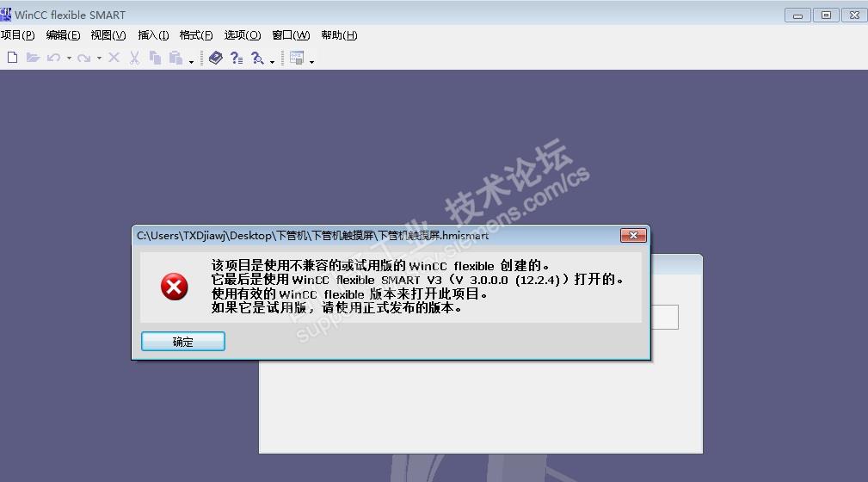Click the Paste clipboard icon
Image resolution: width=868 pixels, height=482 pixels.
click(175, 58)
